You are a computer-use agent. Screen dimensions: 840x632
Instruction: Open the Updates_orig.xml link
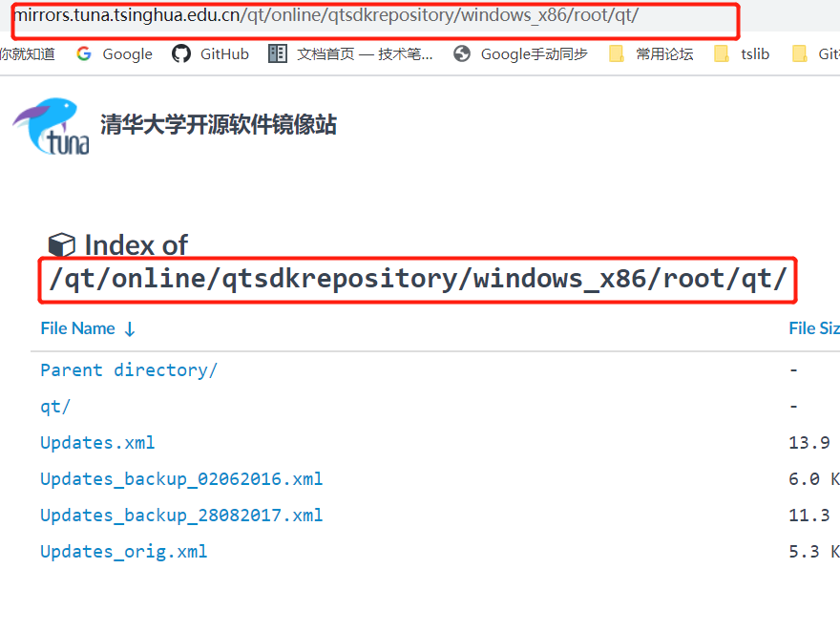pos(124,552)
